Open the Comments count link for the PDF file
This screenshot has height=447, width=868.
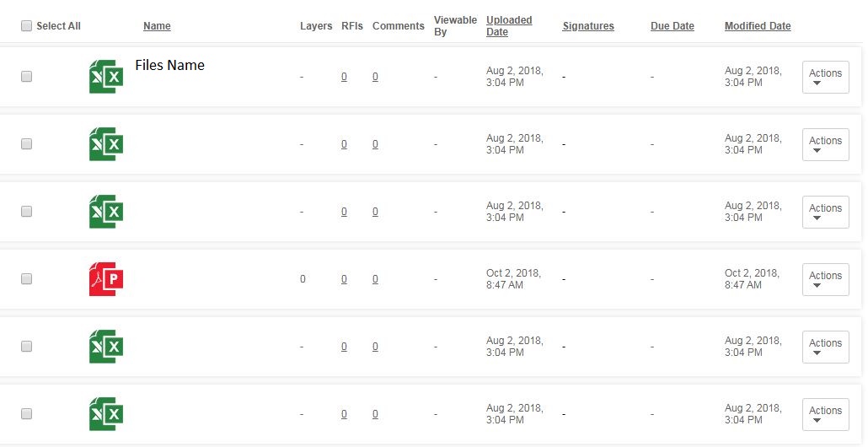pyautogui.click(x=375, y=279)
